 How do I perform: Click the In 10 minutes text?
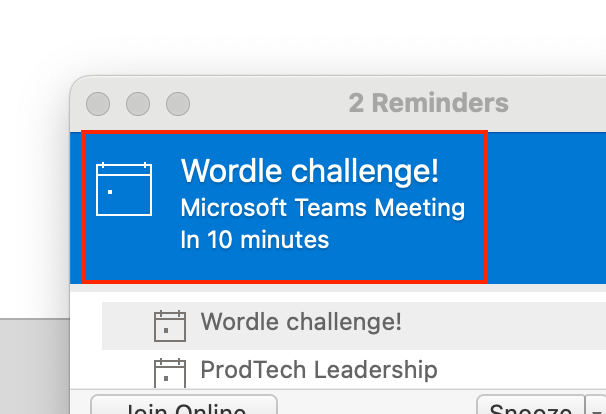254,240
